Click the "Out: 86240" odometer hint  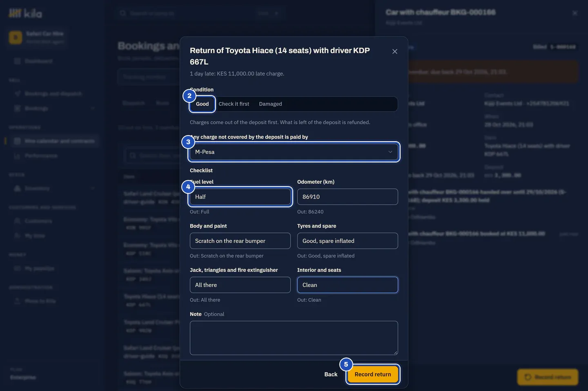click(x=310, y=212)
